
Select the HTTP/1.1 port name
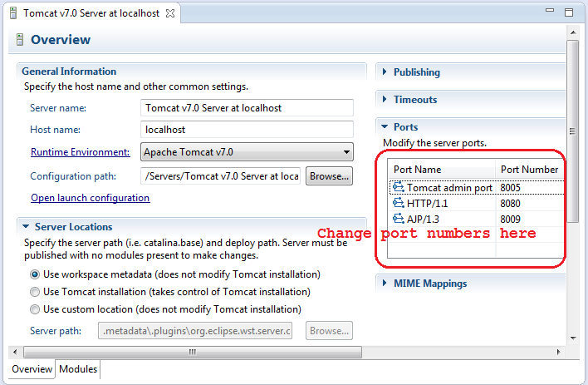point(427,203)
